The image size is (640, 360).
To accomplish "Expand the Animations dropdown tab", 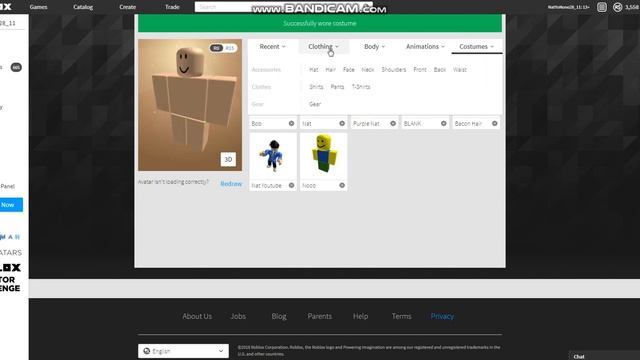I will click(425, 47).
